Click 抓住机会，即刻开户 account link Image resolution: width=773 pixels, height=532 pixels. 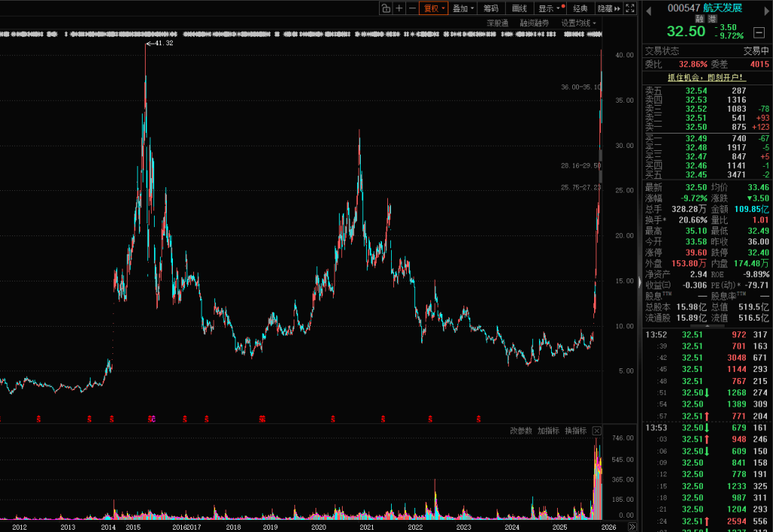click(x=706, y=77)
